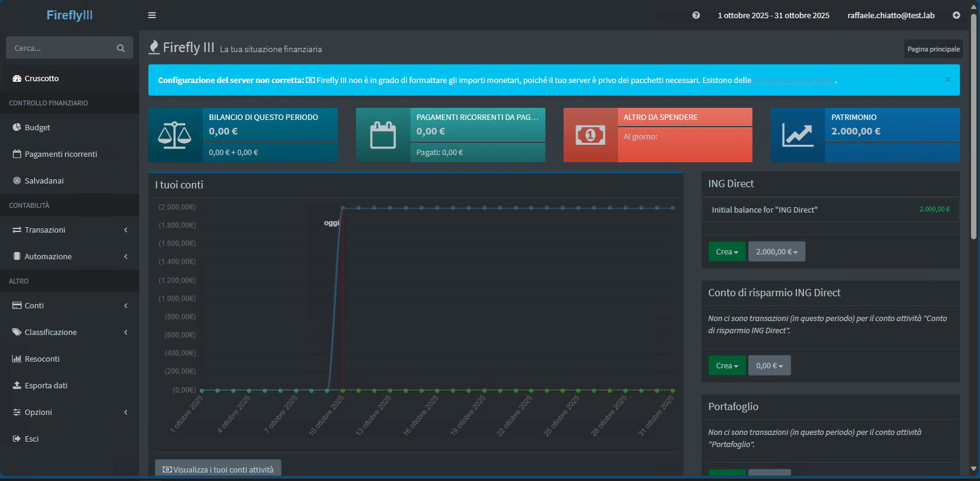
Task: Open the 2.000,00 € balance dropdown
Action: pyautogui.click(x=777, y=251)
